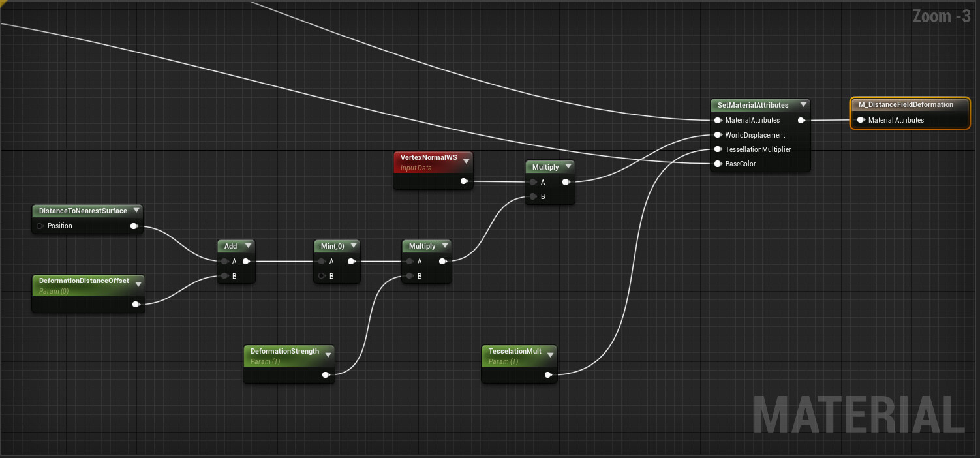
Task: Click the VertexNormalWS output pin
Action: click(x=464, y=181)
